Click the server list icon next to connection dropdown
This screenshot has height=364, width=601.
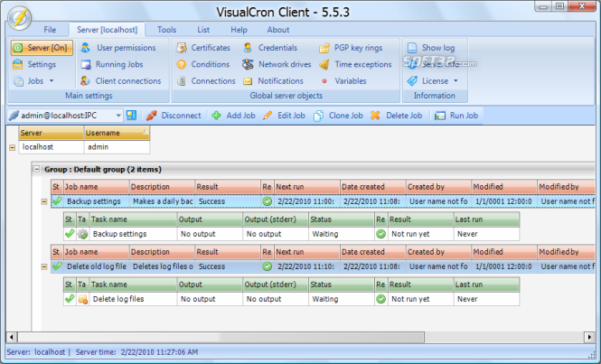coord(131,116)
